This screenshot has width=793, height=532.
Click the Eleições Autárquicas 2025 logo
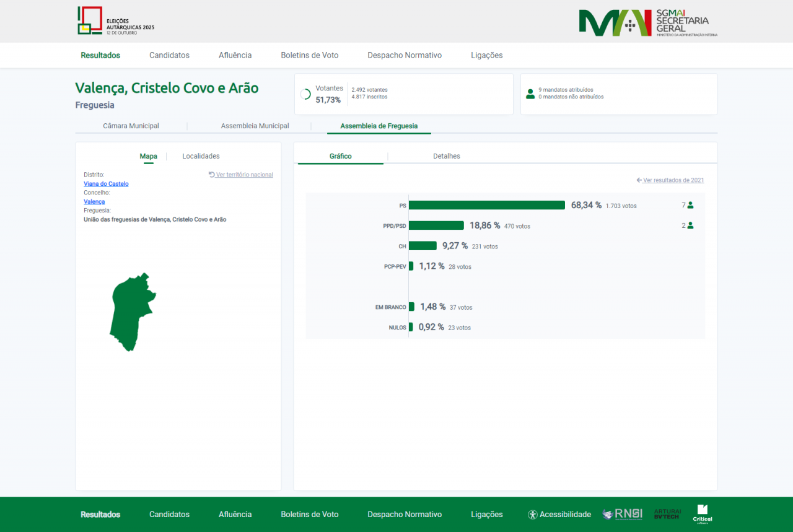tap(116, 20)
